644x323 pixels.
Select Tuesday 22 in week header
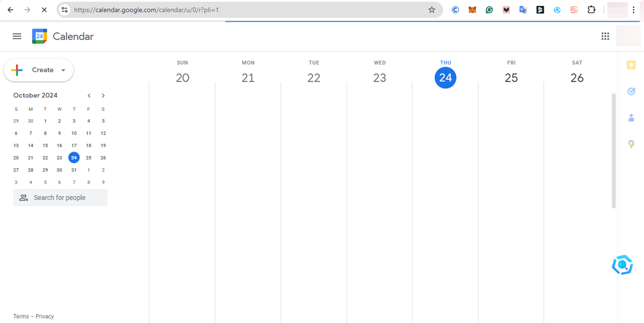click(314, 77)
